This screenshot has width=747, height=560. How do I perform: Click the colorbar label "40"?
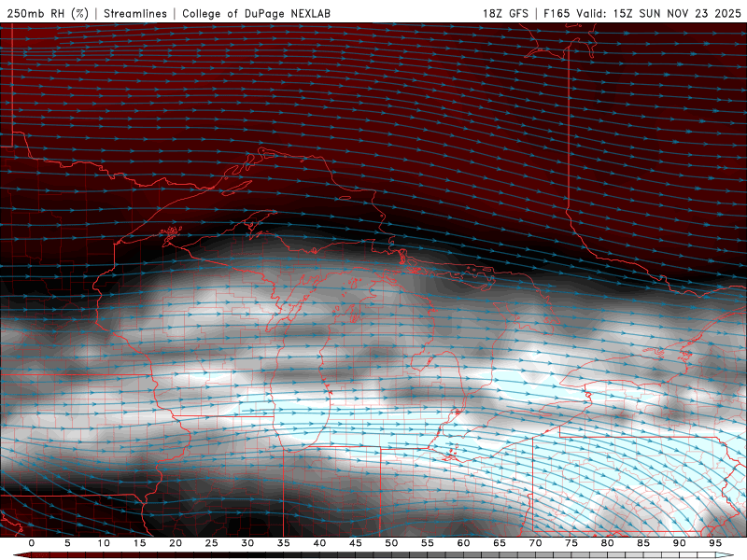319,543
